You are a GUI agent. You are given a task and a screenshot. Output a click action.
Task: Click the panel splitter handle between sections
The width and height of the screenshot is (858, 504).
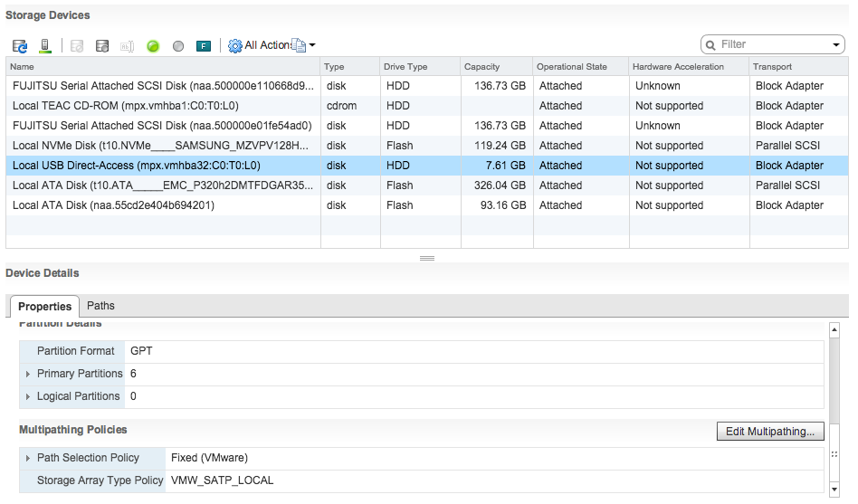(x=427, y=258)
